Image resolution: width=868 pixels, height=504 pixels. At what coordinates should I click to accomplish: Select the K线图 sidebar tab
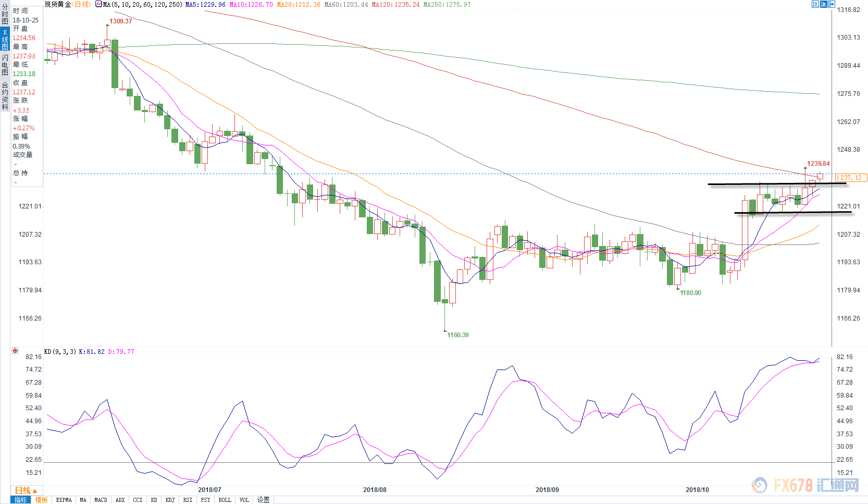pos(5,40)
